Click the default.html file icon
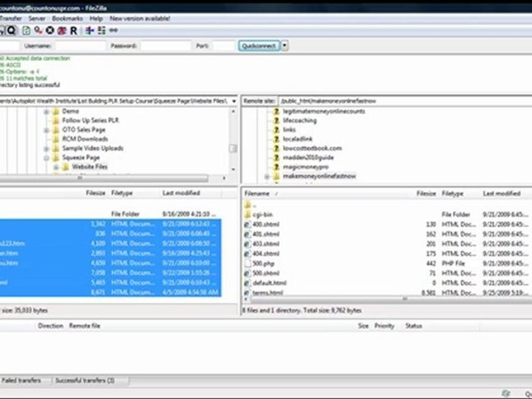Viewport: 532px width, 399px height. [247, 283]
